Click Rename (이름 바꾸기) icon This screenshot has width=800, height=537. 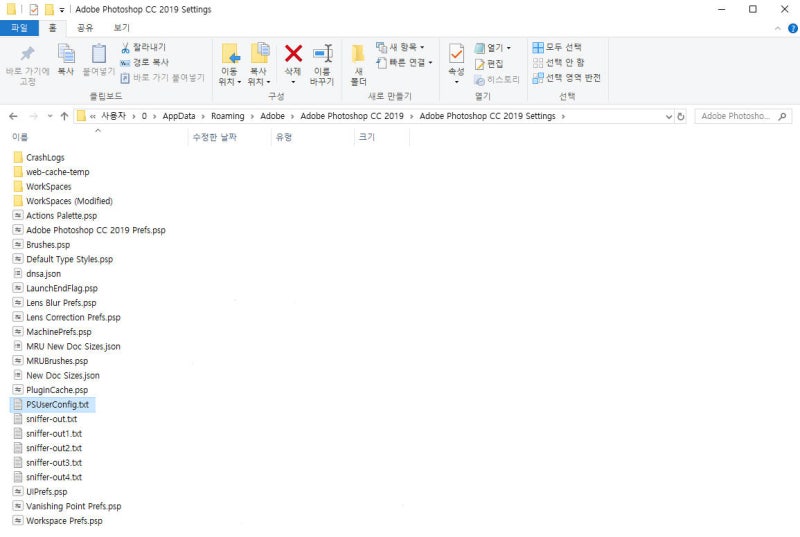tap(322, 54)
